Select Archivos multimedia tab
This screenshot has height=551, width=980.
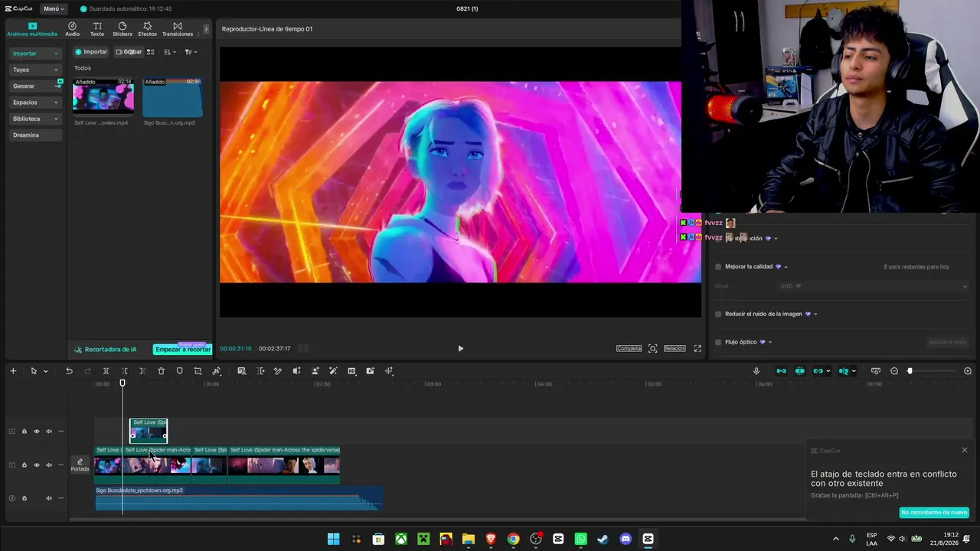point(32,29)
